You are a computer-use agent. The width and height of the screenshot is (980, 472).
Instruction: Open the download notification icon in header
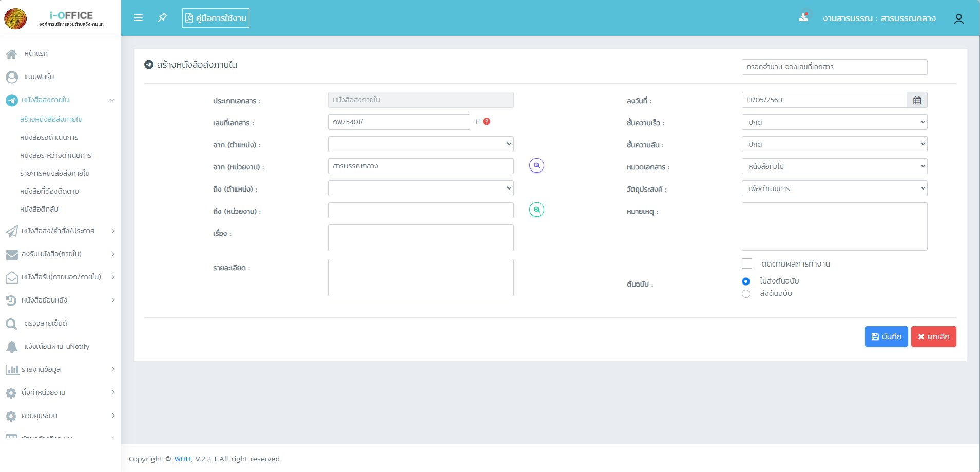[x=803, y=17]
